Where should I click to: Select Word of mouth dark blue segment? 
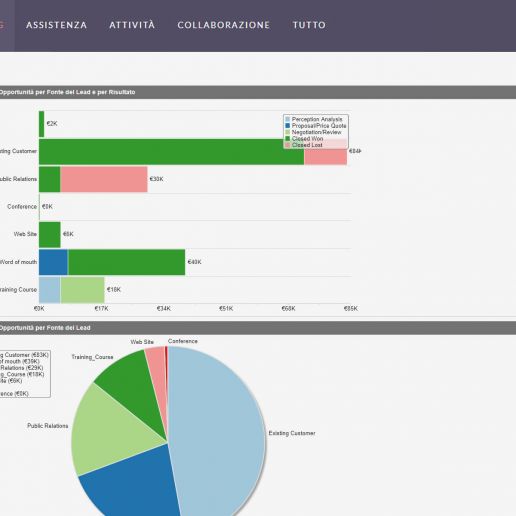coord(53,262)
